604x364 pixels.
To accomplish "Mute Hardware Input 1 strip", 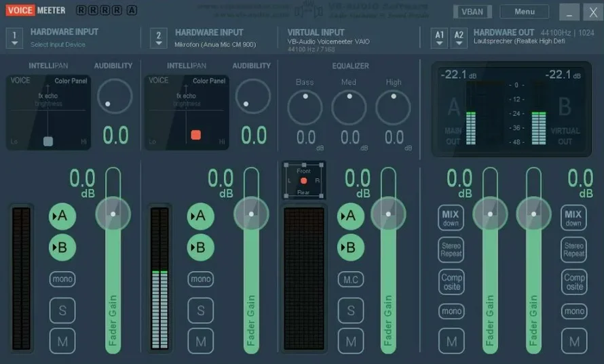I will tap(62, 341).
